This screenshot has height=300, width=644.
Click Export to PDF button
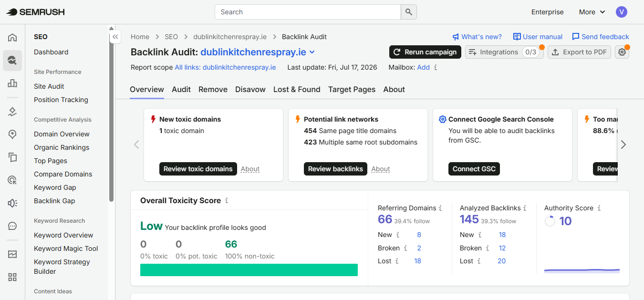click(x=579, y=52)
